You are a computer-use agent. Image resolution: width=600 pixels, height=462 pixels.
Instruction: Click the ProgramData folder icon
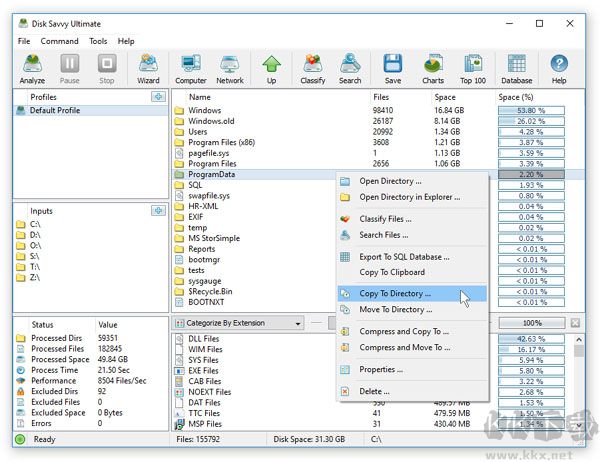point(179,175)
